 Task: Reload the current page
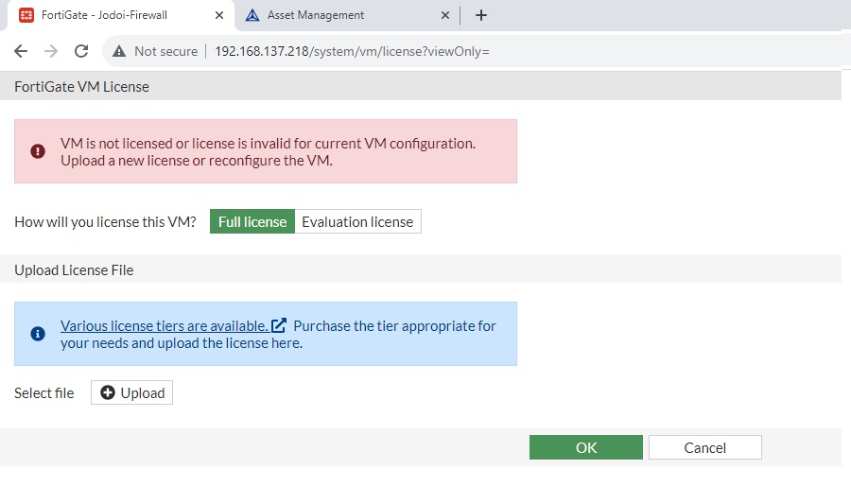point(81,51)
